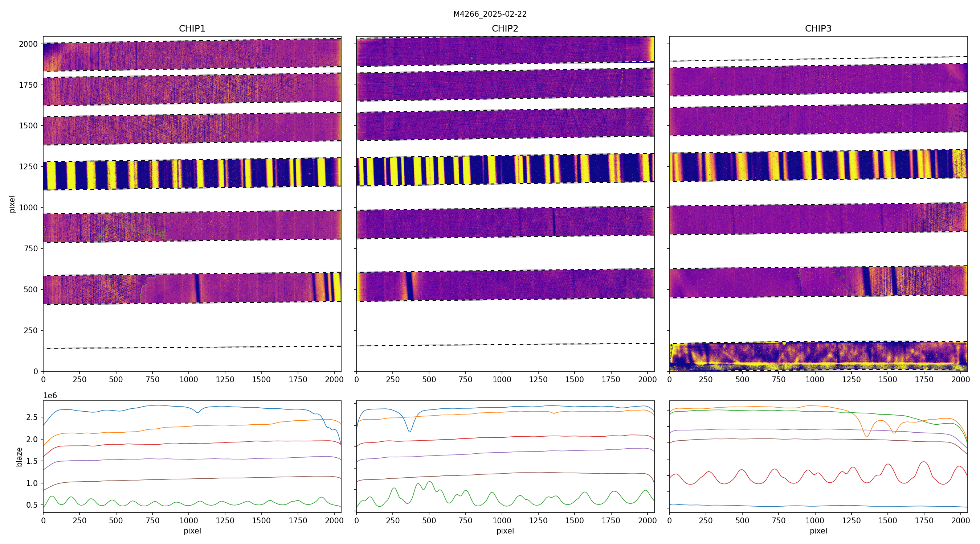
Task: Click the noisy bottom order in CHIP3 image
Action: (818, 356)
